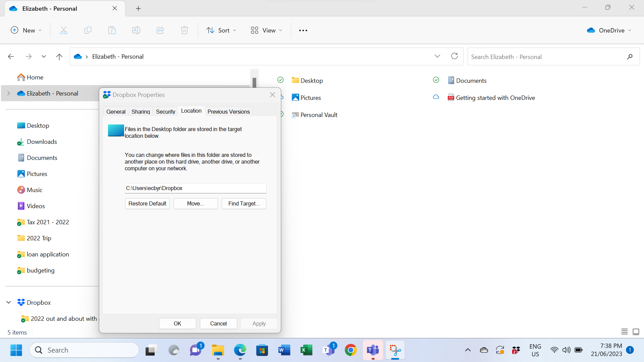This screenshot has width=644, height=362.
Task: Click the OneDrive cloud tray icon
Action: tap(484, 350)
